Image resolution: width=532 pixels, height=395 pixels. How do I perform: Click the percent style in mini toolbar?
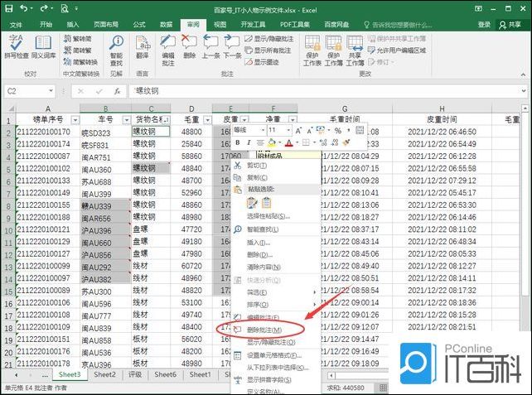(338, 131)
